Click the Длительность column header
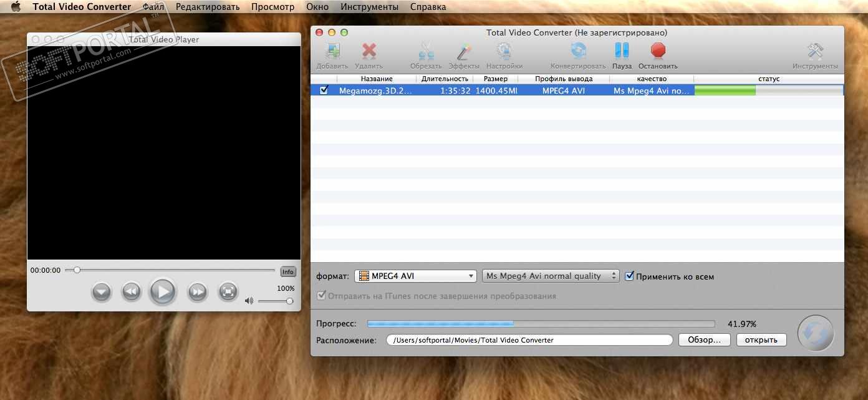868x400 pixels. [445, 79]
